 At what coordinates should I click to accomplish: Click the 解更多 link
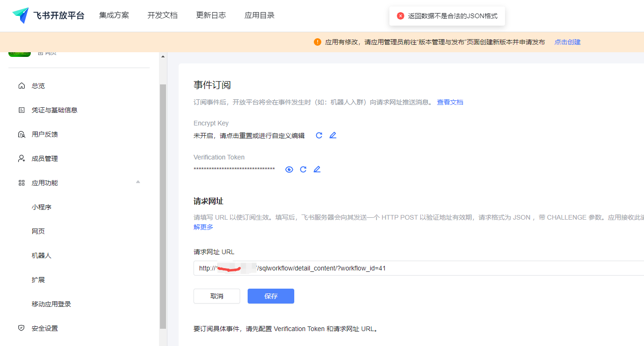(203, 227)
